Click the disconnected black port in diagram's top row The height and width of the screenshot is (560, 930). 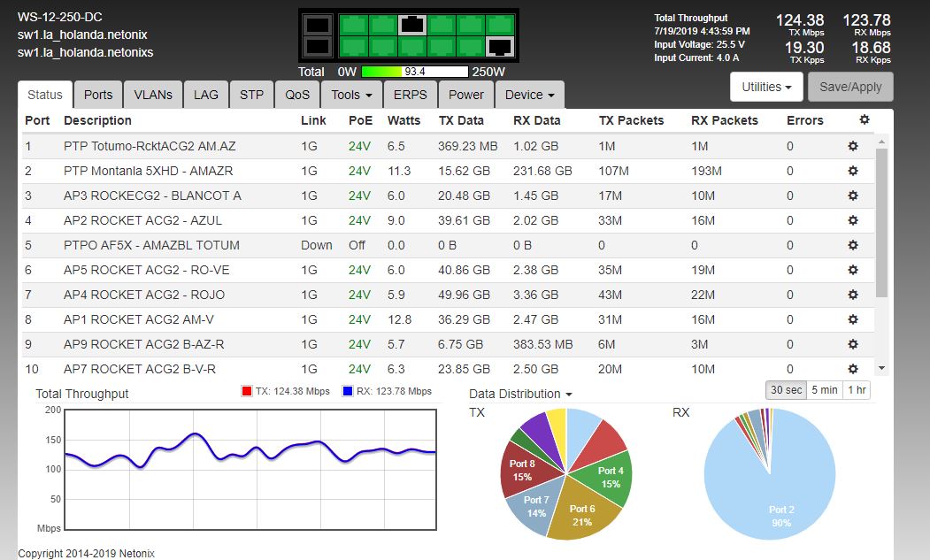[411, 24]
